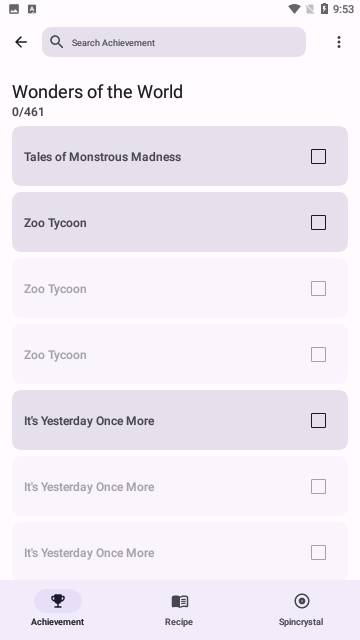This screenshot has height=640, width=360.
Task: Switch to the Recipe tab label
Action: coord(179,622)
